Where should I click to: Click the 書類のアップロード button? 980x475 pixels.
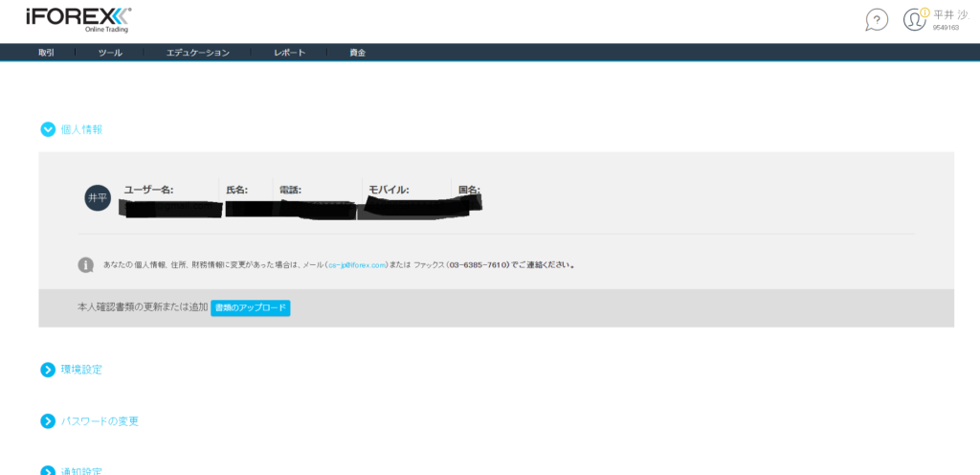pyautogui.click(x=251, y=308)
